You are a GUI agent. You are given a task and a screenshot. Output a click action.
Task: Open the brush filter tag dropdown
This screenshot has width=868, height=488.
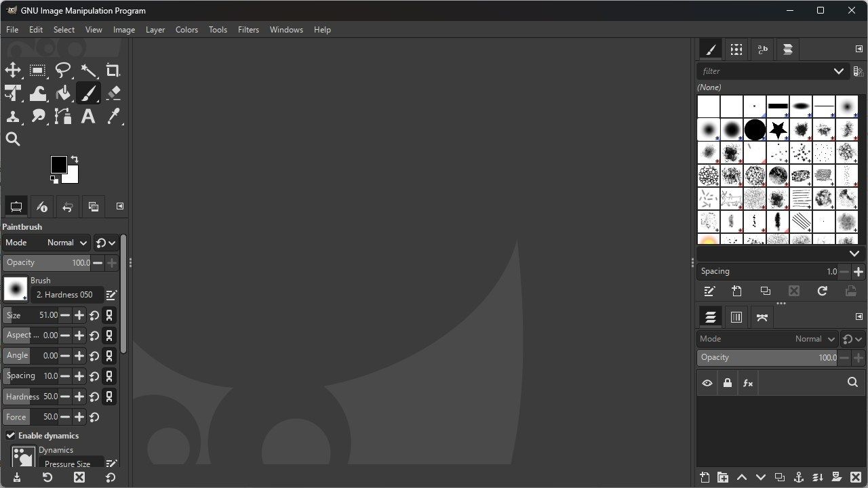(839, 71)
